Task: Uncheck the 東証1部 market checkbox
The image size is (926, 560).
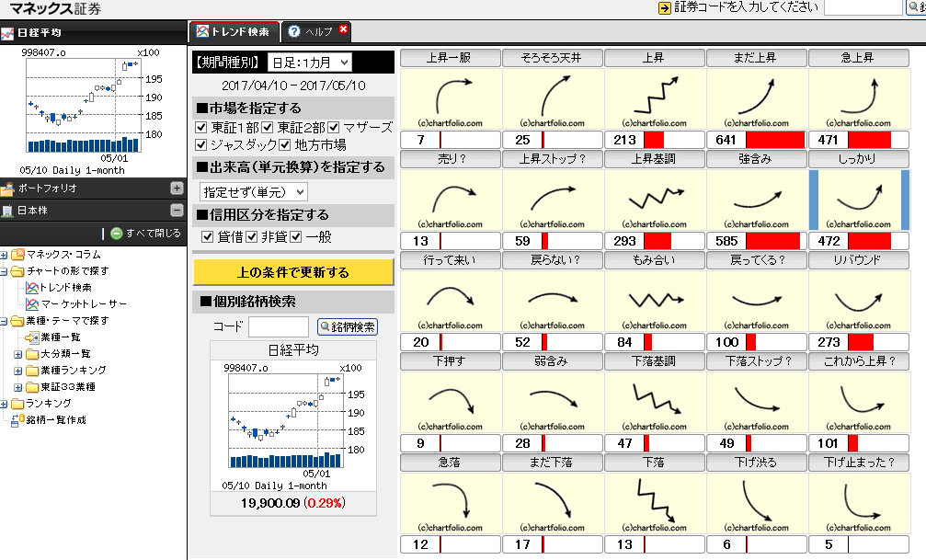Action: 200,129
